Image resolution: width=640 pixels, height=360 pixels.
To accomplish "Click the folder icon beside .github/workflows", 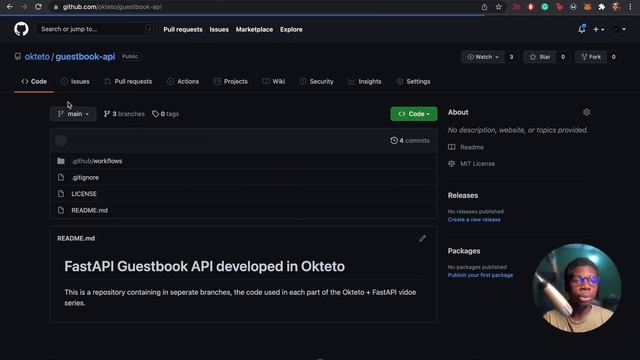I will click(61, 161).
